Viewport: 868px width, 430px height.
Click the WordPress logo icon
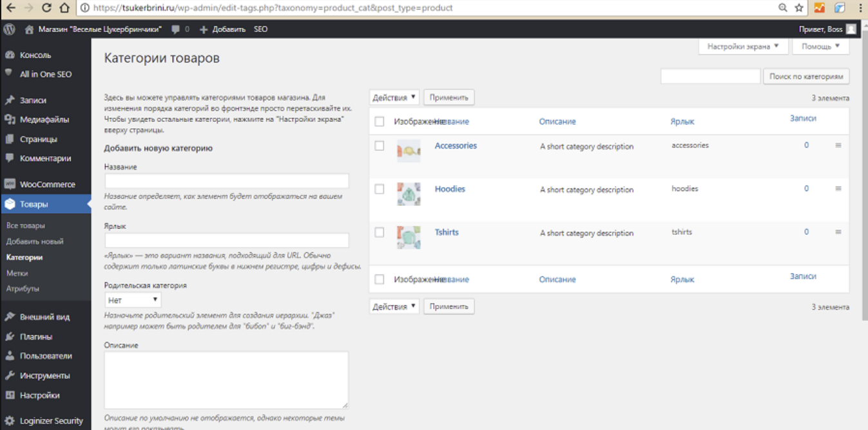tap(9, 29)
